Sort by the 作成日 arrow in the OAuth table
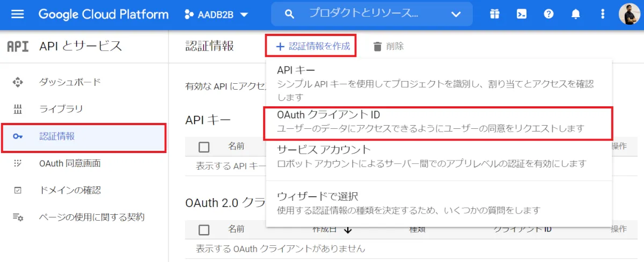644x262 pixels. click(x=347, y=230)
